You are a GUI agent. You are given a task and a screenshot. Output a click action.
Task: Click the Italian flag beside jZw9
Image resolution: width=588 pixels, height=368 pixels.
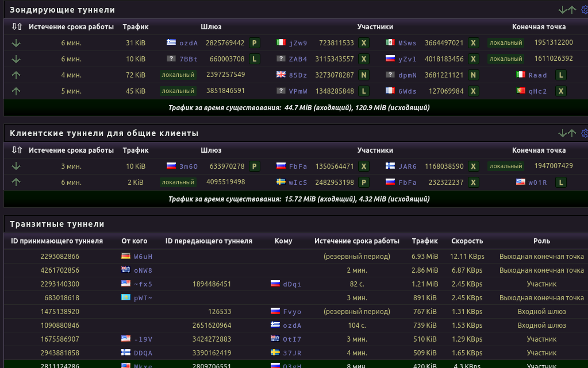coord(281,42)
